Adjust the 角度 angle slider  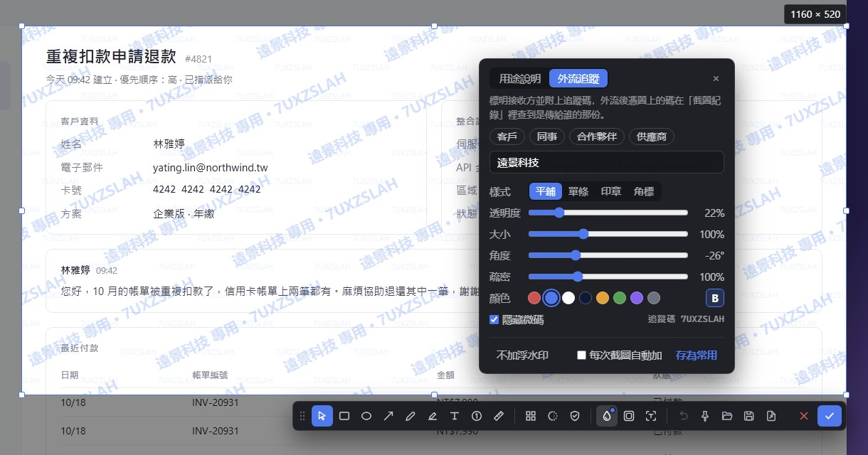tap(608, 255)
